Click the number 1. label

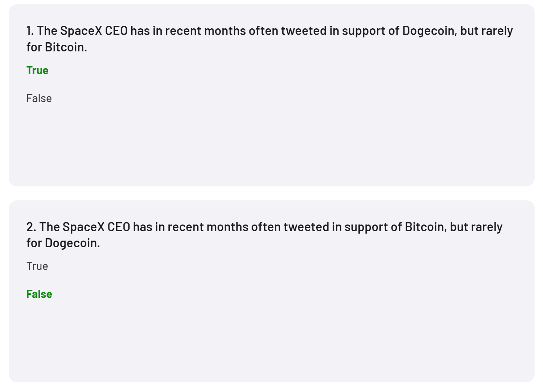[30, 31]
